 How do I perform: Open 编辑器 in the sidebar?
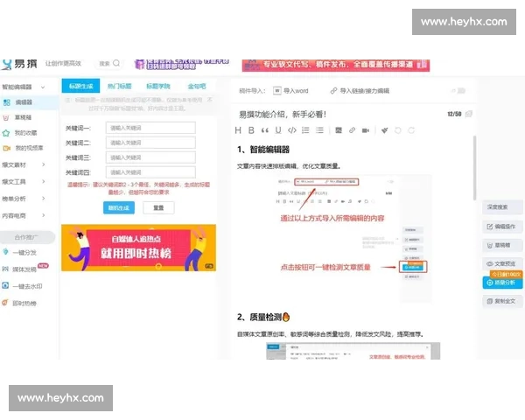[x=30, y=102]
